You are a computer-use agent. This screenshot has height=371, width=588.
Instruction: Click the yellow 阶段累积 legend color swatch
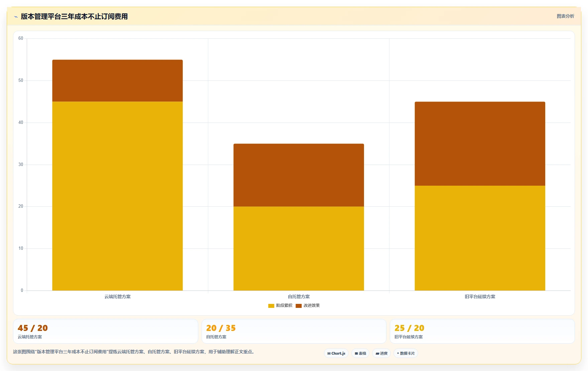[271, 306]
